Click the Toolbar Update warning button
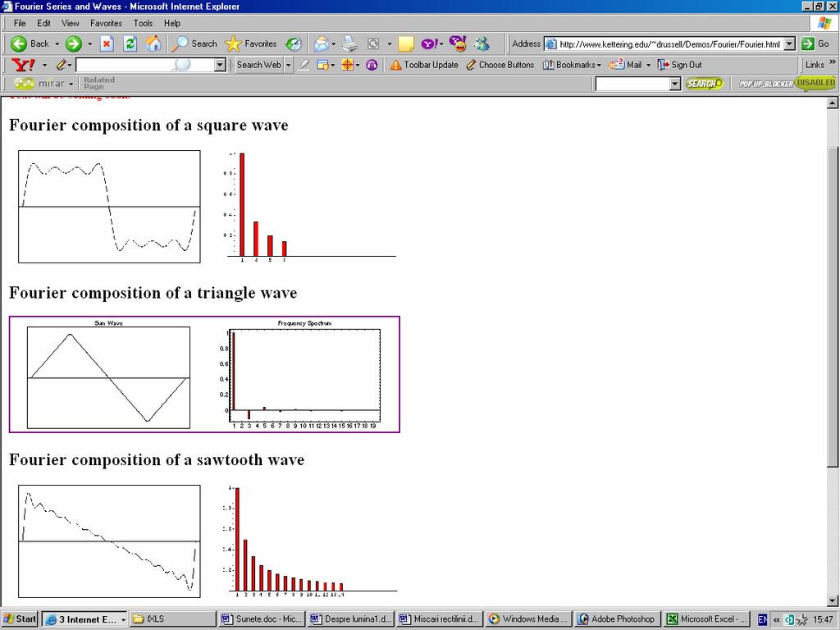 pyautogui.click(x=424, y=65)
